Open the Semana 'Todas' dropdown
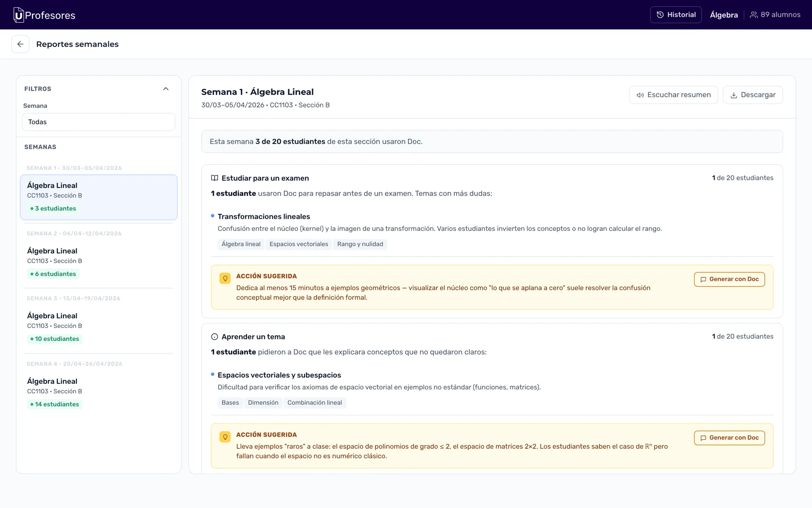The width and height of the screenshot is (812, 508). (x=99, y=122)
